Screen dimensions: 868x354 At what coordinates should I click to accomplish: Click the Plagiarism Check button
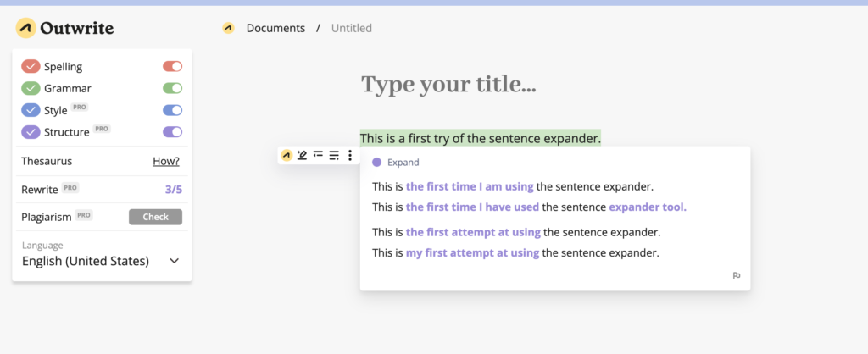[x=156, y=217]
